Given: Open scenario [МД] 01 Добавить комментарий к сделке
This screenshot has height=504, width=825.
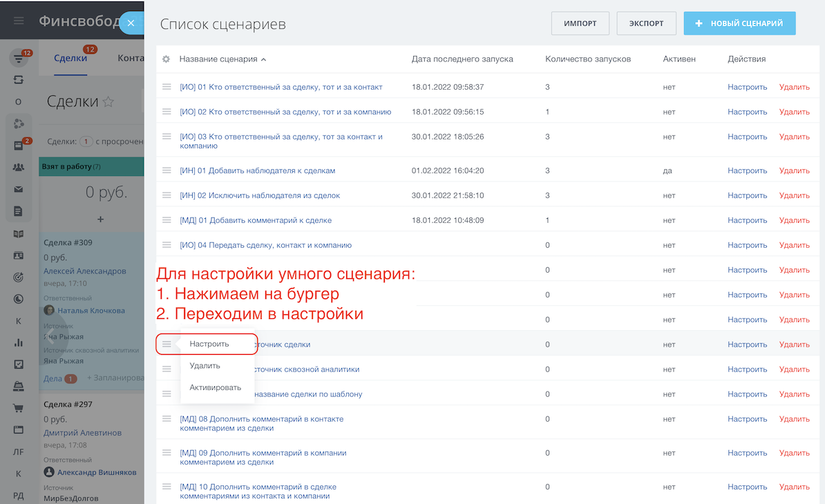Looking at the screenshot, I should [x=256, y=220].
